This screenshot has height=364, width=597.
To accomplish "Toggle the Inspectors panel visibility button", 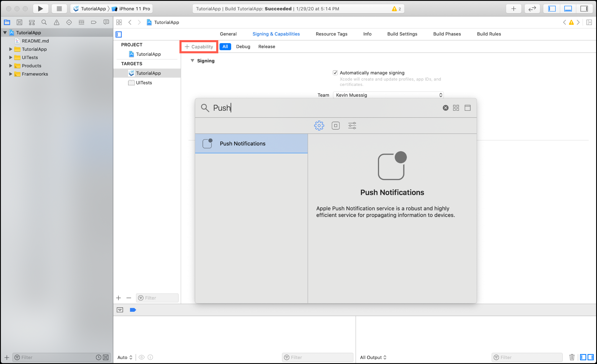I will pyautogui.click(x=584, y=9).
